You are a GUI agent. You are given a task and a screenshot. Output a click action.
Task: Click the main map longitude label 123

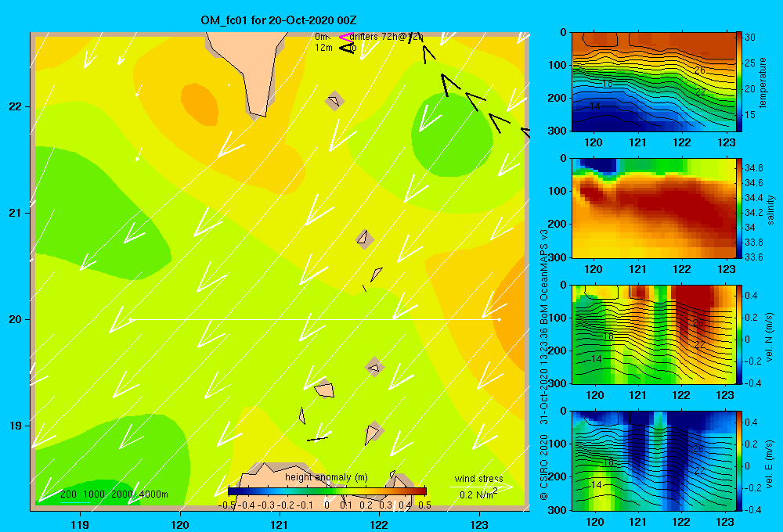coord(479,524)
